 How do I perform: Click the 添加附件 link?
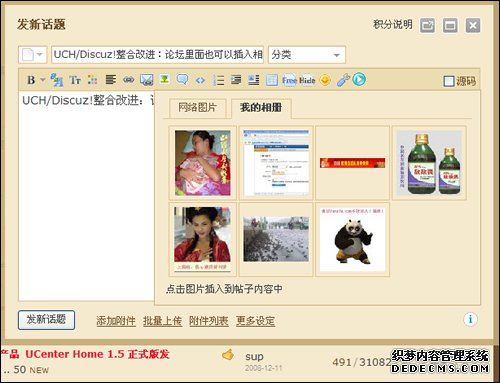(116, 321)
